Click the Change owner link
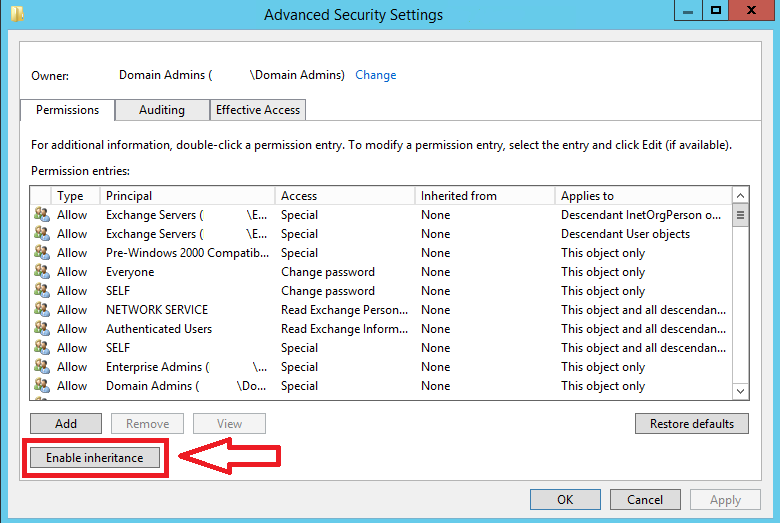 (x=376, y=75)
